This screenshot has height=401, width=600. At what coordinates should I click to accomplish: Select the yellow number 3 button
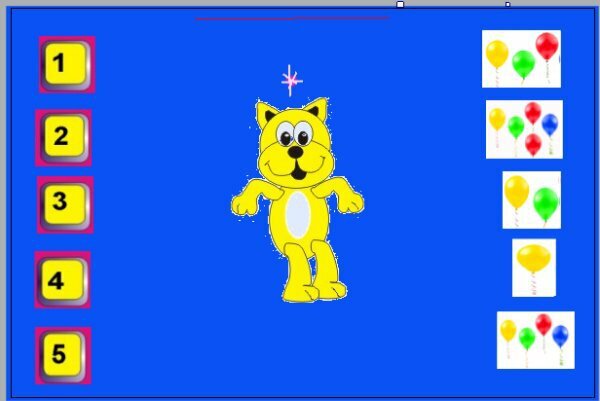coord(65,204)
